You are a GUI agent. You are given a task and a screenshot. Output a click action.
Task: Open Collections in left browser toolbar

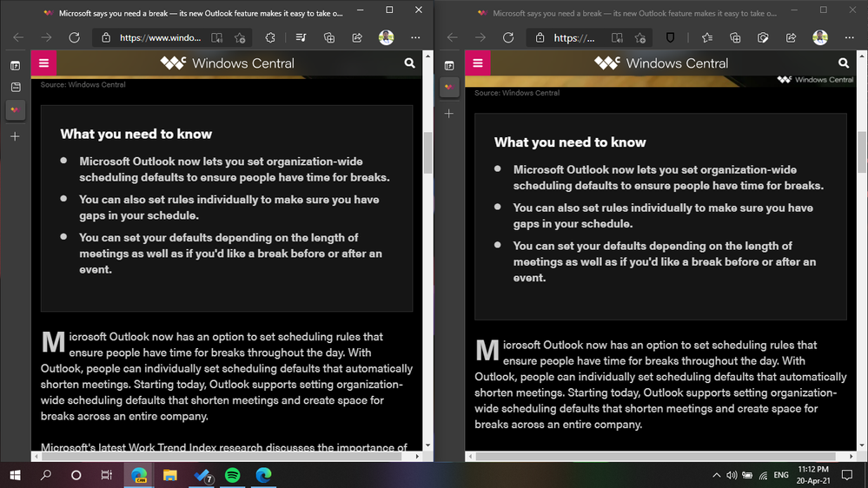pos(329,37)
